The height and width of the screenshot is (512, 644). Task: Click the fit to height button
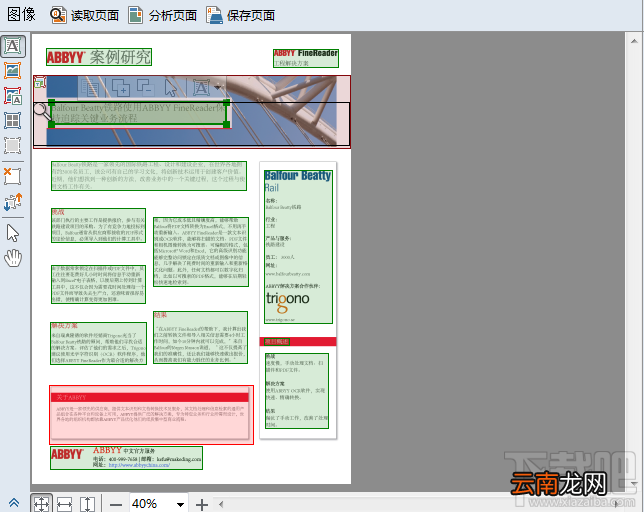(x=87, y=504)
